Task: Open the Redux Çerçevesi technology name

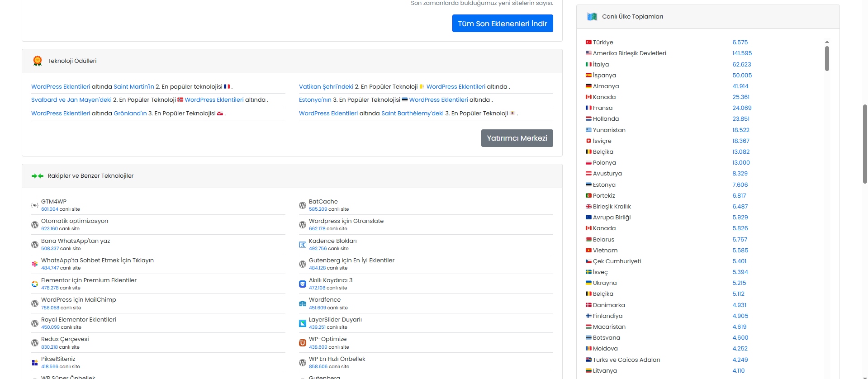Action: click(65, 339)
